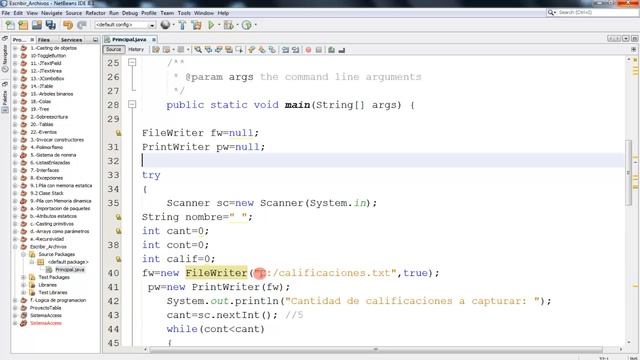The width and height of the screenshot is (640, 360).
Task: Open the Run Project dropdown arrow
Action: point(219,25)
